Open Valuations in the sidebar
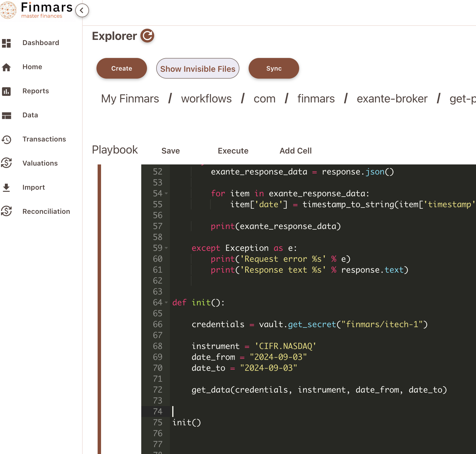Screen dimensions: 476x454 click(x=40, y=163)
